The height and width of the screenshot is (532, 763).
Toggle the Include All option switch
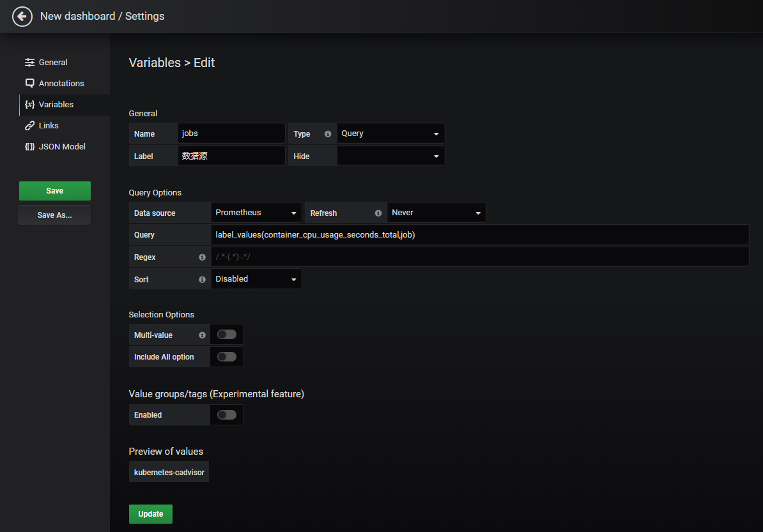pyautogui.click(x=226, y=357)
